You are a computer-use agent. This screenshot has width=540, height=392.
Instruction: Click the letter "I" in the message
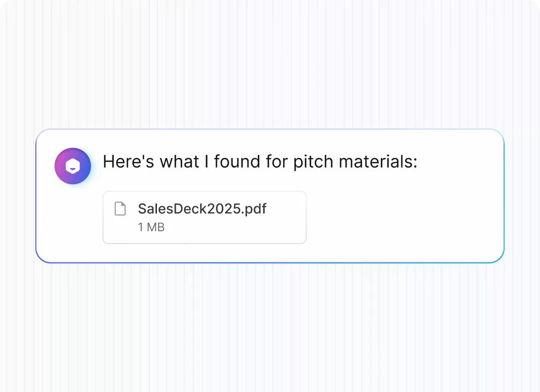pos(207,162)
